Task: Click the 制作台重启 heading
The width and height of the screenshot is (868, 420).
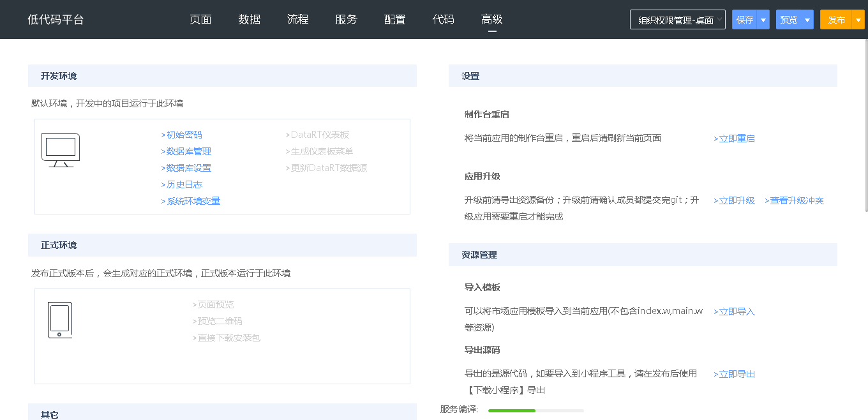Action: click(487, 114)
